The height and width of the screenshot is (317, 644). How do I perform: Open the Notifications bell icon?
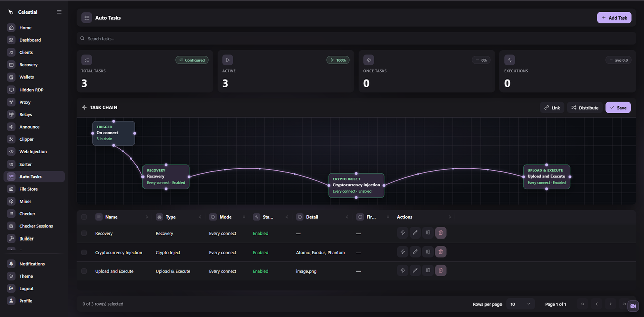coord(11,264)
